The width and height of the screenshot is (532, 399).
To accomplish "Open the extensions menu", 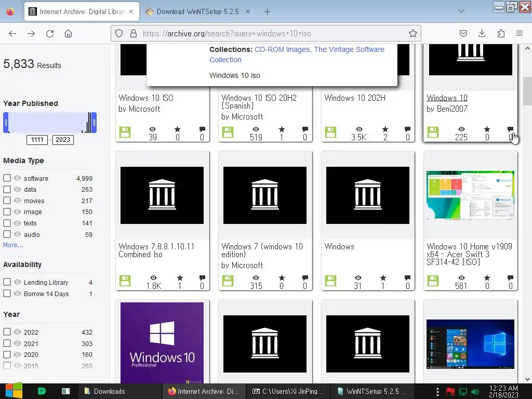I will click(501, 33).
